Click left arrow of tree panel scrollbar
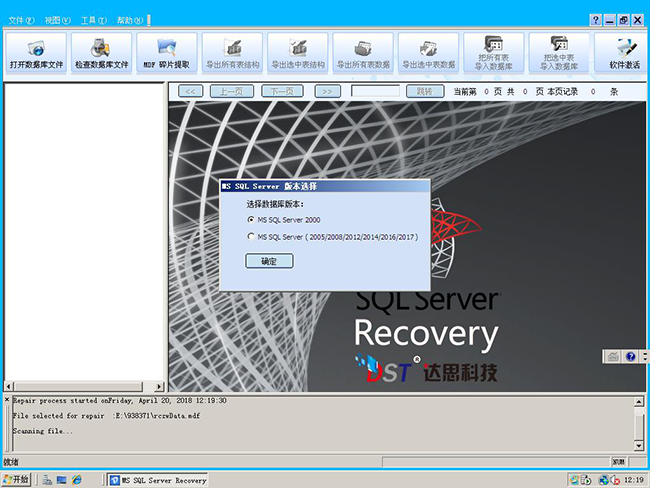Image resolution: width=650 pixels, height=488 pixels. (x=9, y=386)
